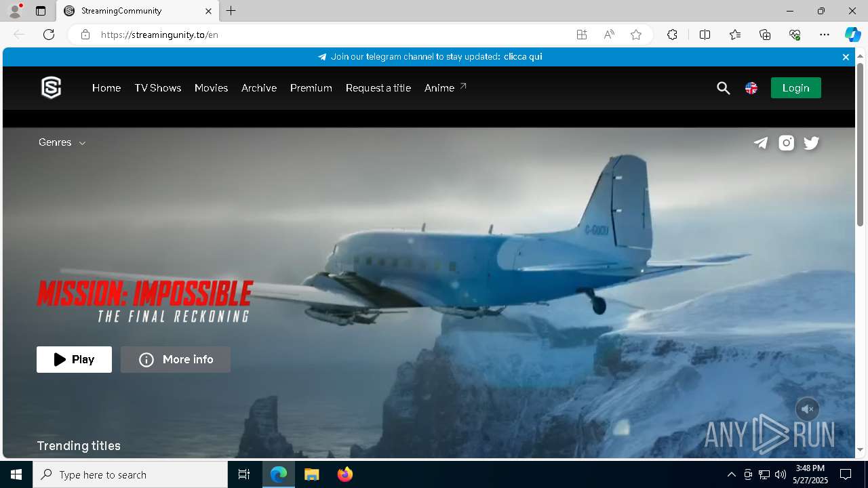Image resolution: width=868 pixels, height=488 pixels.
Task: Click the StreamingCommunity logo icon
Action: pos(52,87)
